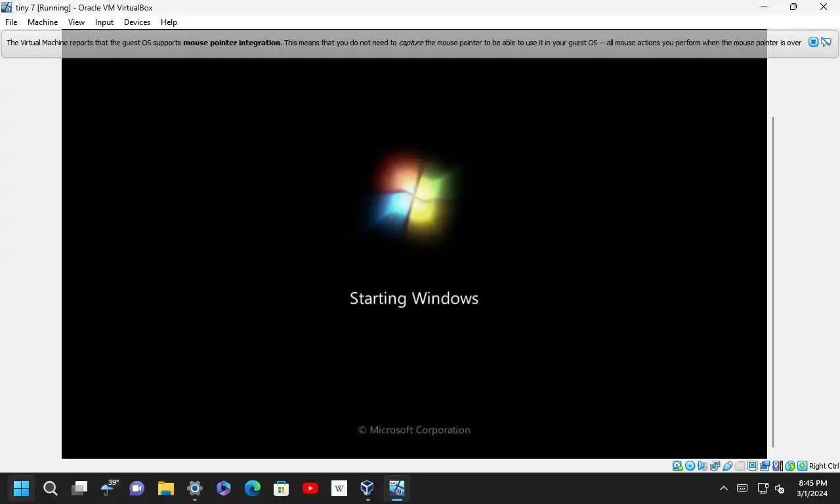Click the mouse integration status icon
The height and width of the screenshot is (504, 840).
(x=790, y=466)
